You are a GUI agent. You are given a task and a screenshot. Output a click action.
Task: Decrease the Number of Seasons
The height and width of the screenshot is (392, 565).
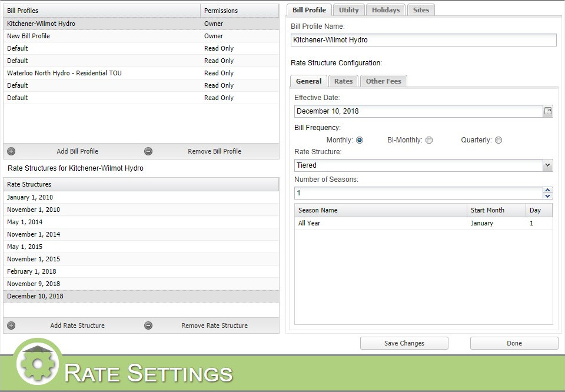[548, 196]
